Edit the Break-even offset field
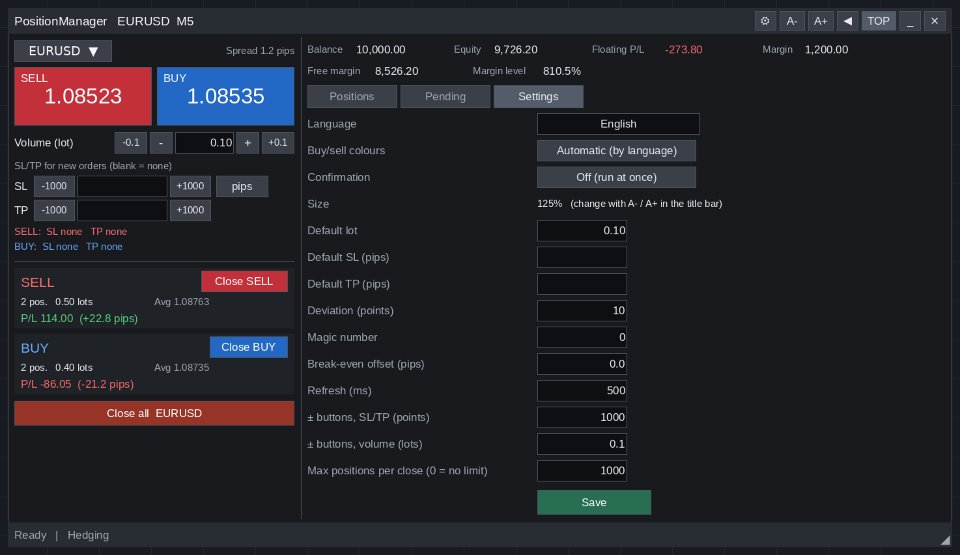 582,364
